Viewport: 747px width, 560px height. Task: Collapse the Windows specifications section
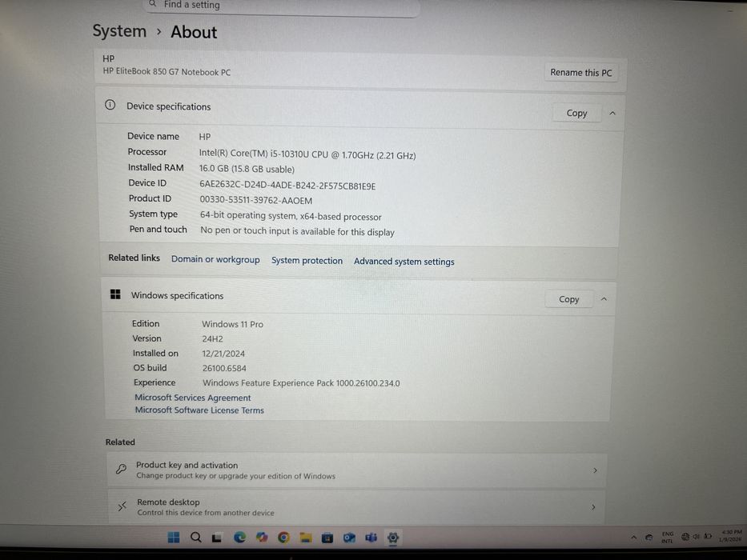pos(604,299)
